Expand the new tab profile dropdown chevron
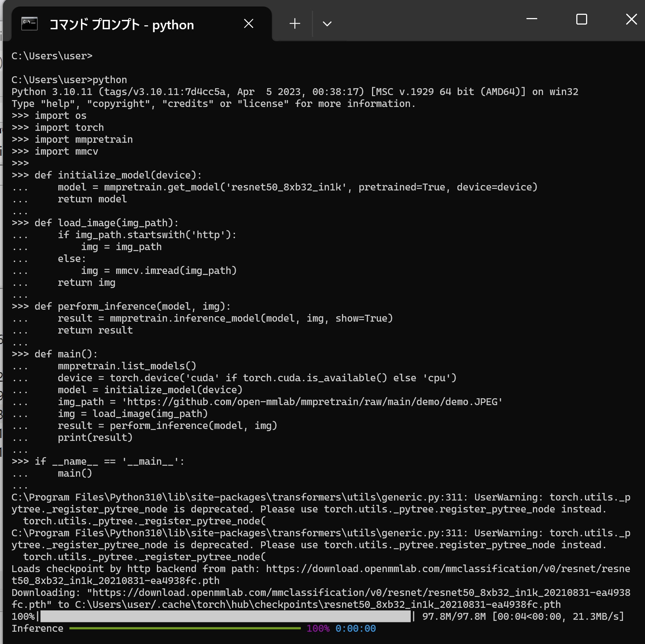This screenshot has height=644, width=645. (x=327, y=24)
